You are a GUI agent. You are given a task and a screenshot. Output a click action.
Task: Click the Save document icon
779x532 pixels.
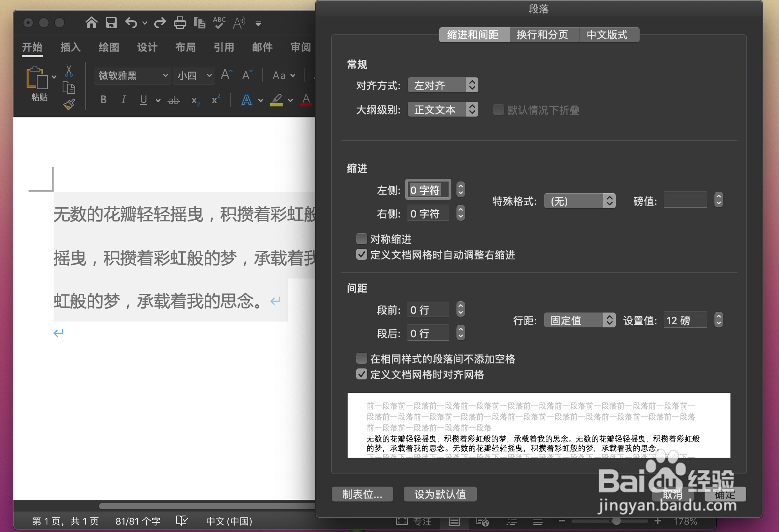111,23
